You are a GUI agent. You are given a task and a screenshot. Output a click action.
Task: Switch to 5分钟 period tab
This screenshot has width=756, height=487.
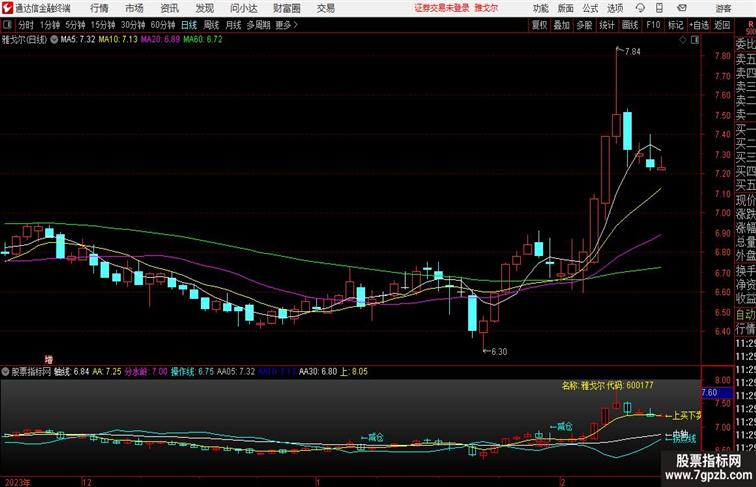(75, 25)
